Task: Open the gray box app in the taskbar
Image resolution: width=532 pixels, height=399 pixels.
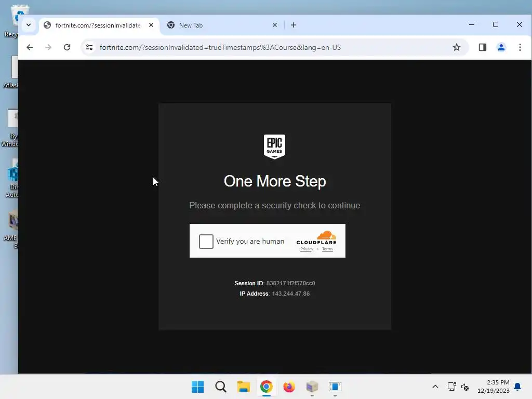Action: 312,387
